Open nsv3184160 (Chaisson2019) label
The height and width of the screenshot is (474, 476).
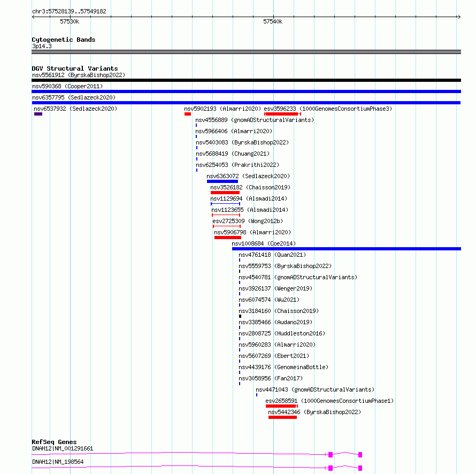tap(279, 311)
